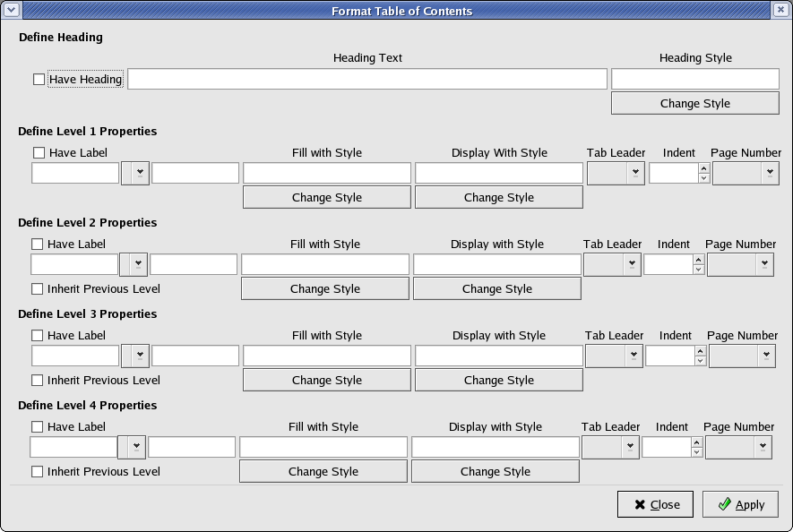
Task: Toggle Inherit Previous Level for Level 2
Action: point(37,289)
